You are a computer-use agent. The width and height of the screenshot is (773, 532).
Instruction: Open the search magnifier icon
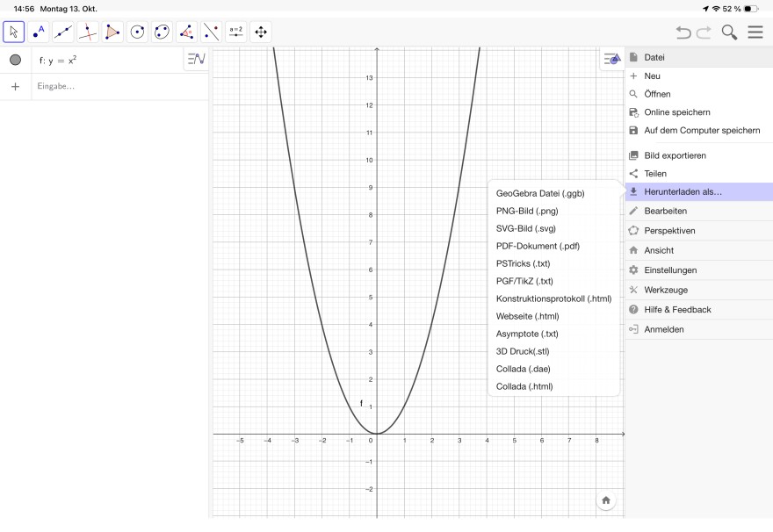point(729,32)
